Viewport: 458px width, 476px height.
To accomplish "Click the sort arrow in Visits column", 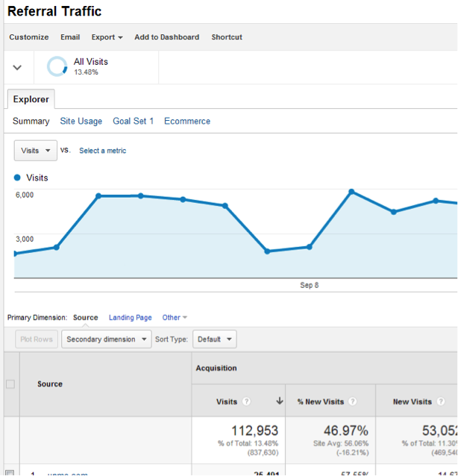I will click(280, 401).
